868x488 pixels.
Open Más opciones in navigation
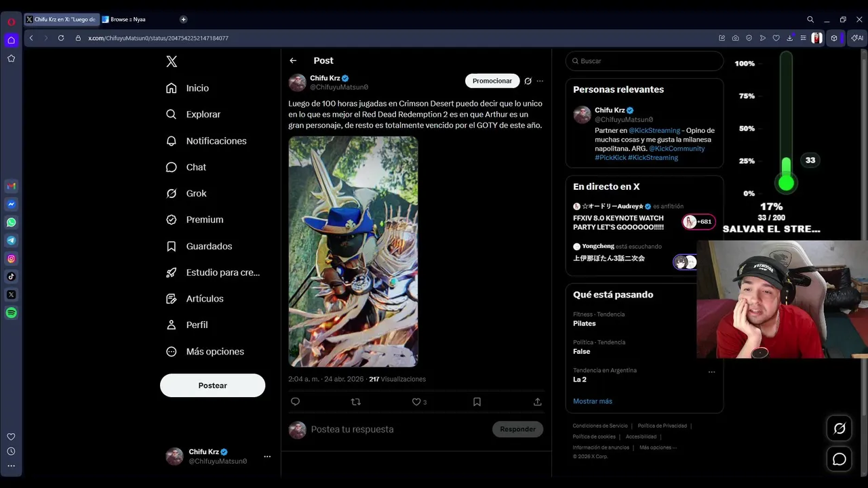point(205,352)
